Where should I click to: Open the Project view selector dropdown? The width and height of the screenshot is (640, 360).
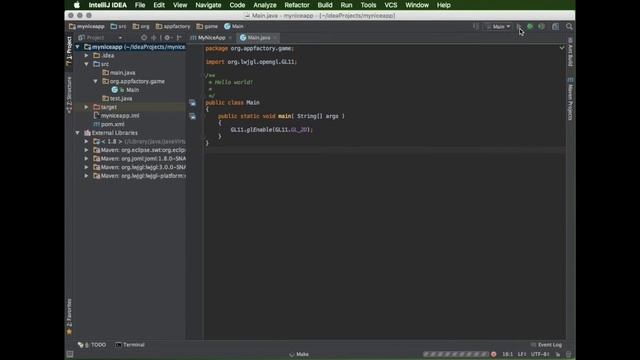click(100, 38)
